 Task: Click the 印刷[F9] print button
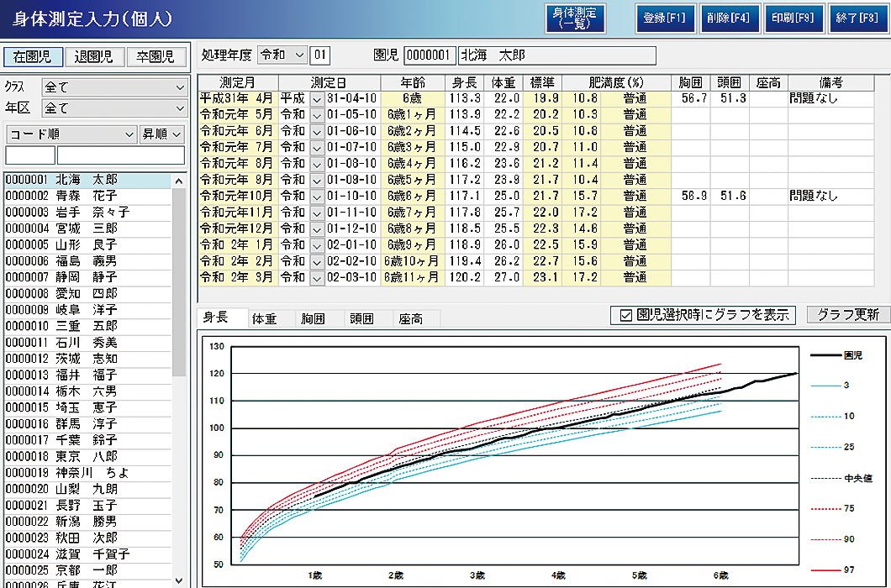tap(793, 18)
